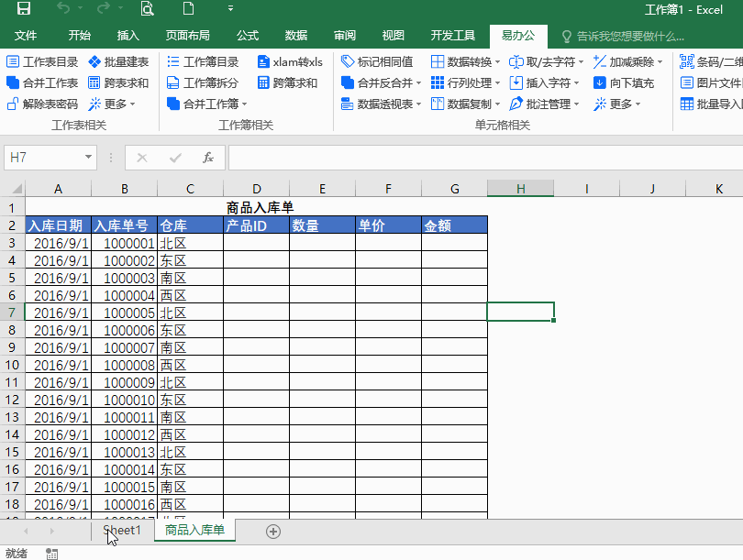Open the 工作表目录 tool

pyautogui.click(x=42, y=62)
